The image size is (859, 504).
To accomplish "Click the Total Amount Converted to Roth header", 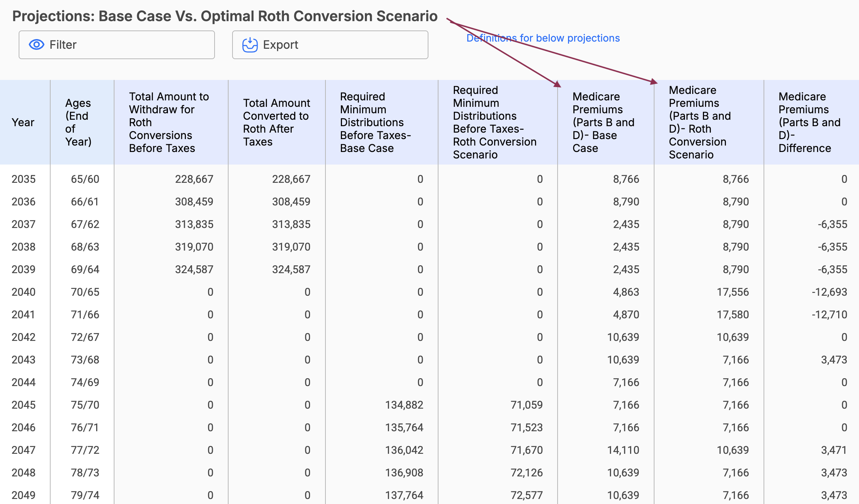I will 276,122.
